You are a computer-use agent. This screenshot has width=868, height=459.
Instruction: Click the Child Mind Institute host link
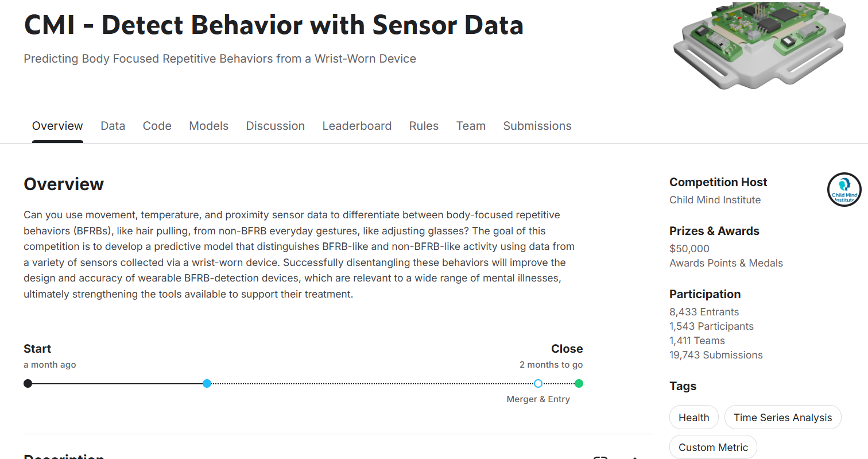click(x=715, y=199)
